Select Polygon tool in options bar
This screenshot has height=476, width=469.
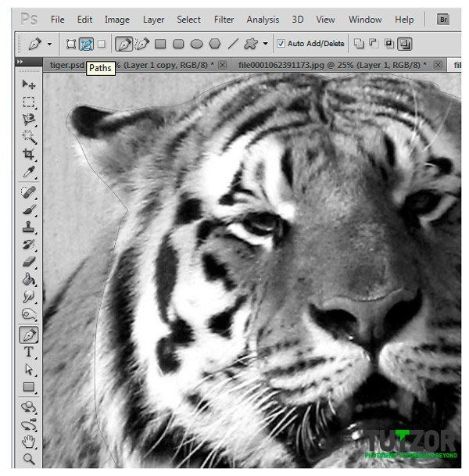click(215, 44)
